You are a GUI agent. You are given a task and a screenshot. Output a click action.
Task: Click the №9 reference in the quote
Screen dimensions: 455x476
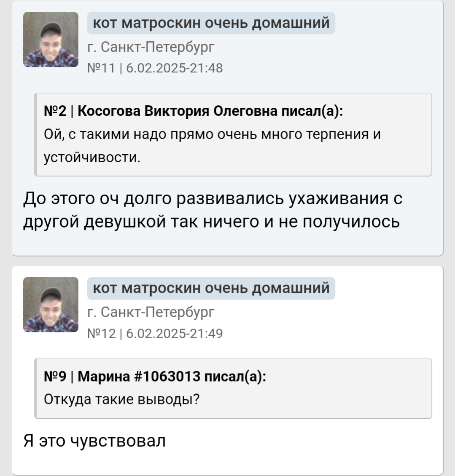pyautogui.click(x=55, y=376)
